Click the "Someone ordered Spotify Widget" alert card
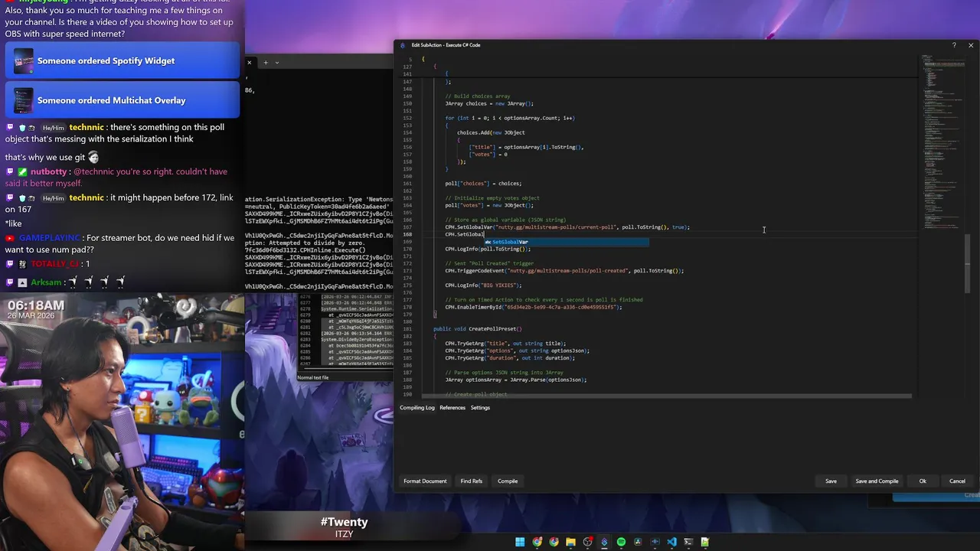Screen dimensions: 980x551 (122, 60)
